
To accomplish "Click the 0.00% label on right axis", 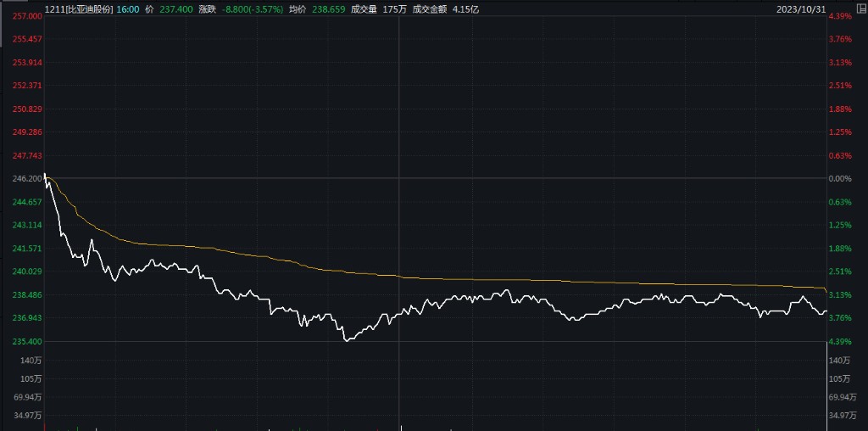I will (838, 178).
